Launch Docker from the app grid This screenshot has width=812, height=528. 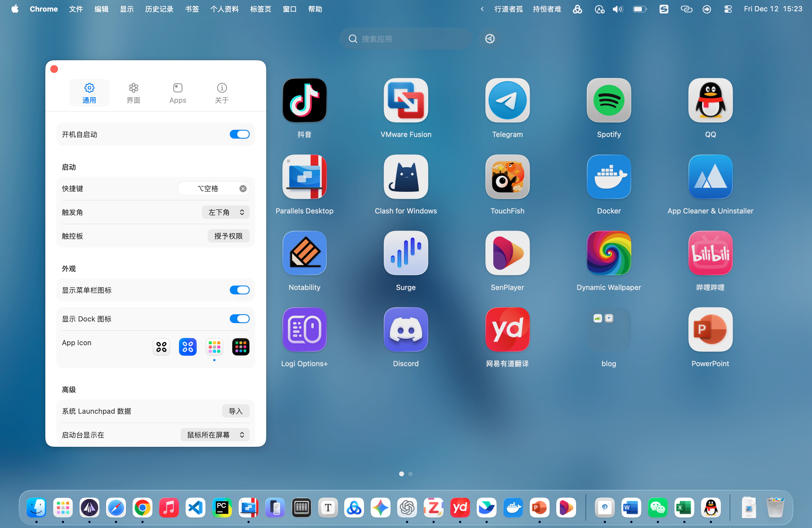609,177
